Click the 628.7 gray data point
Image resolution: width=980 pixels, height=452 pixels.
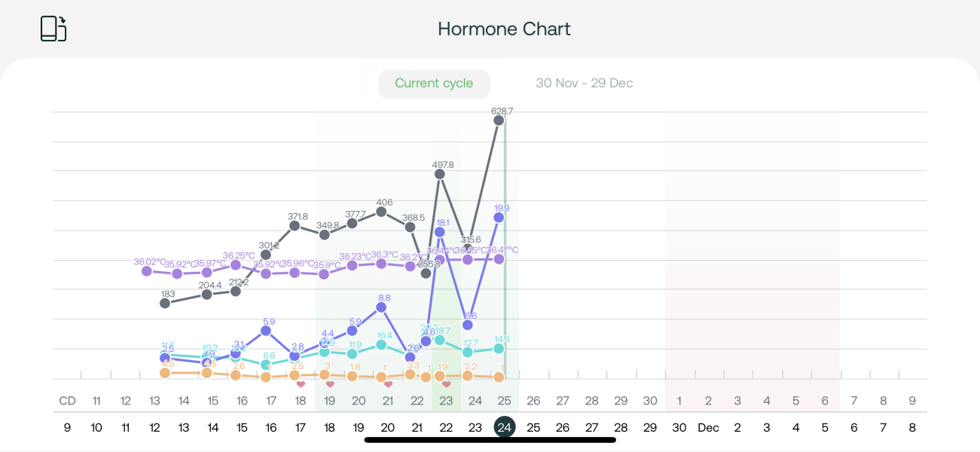[x=498, y=119]
